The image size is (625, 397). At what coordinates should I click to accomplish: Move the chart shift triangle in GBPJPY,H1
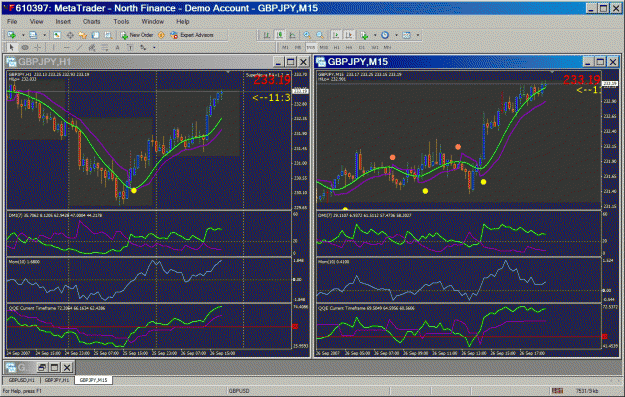click(228, 72)
